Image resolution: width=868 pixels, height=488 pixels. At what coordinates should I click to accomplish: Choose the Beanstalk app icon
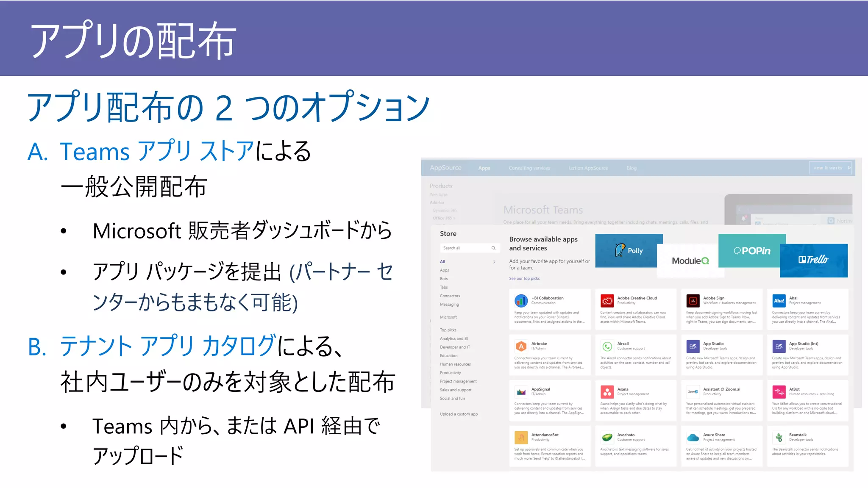click(x=779, y=438)
